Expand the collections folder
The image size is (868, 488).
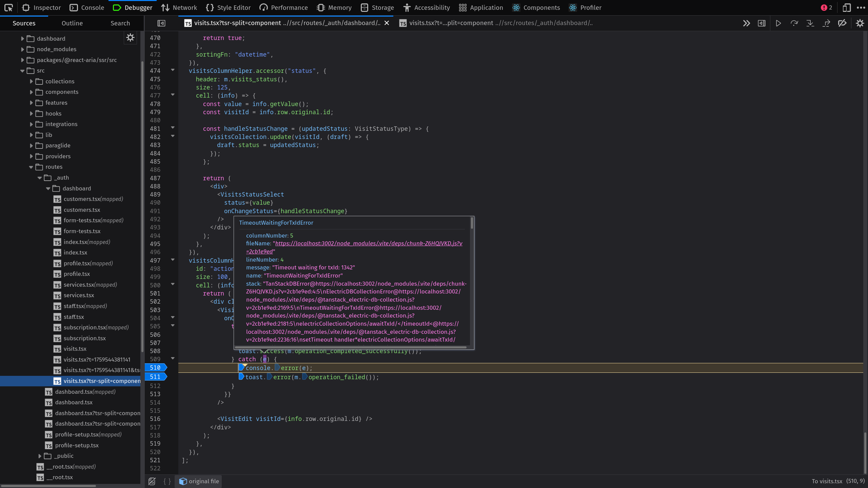31,81
